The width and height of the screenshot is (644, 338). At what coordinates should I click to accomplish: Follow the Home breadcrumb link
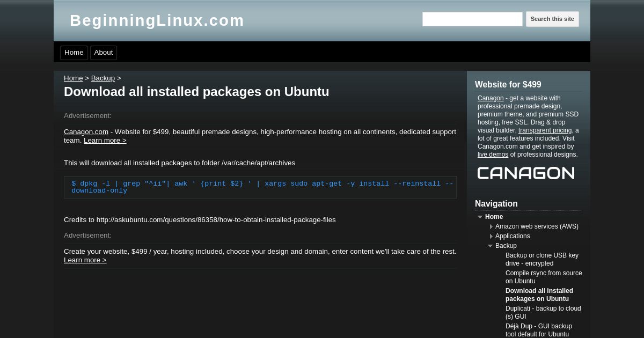pyautogui.click(x=74, y=78)
